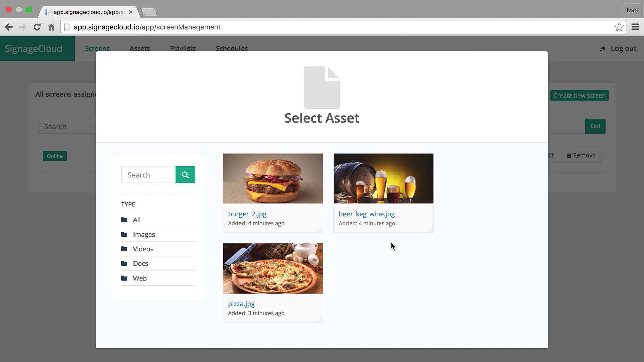Click the Log out link

pos(623,48)
